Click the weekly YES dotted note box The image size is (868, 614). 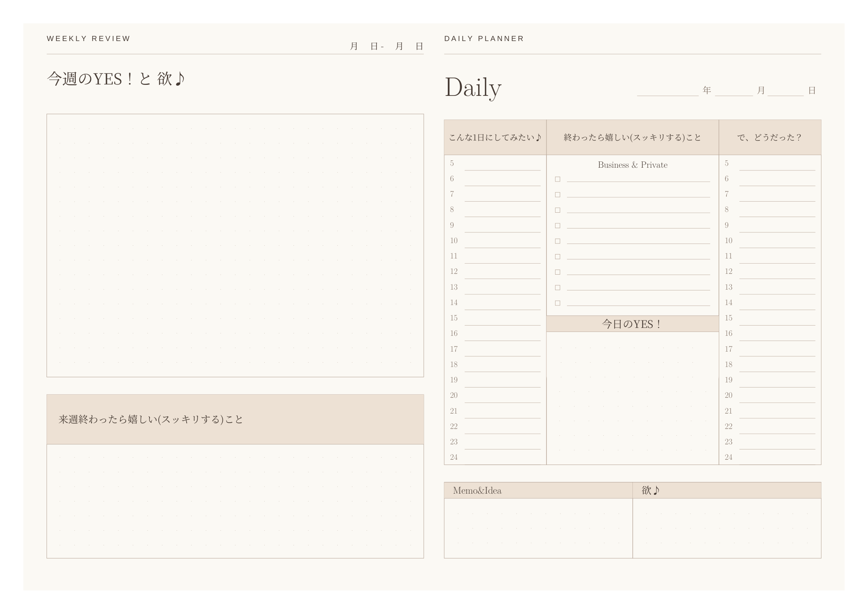pyautogui.click(x=235, y=245)
